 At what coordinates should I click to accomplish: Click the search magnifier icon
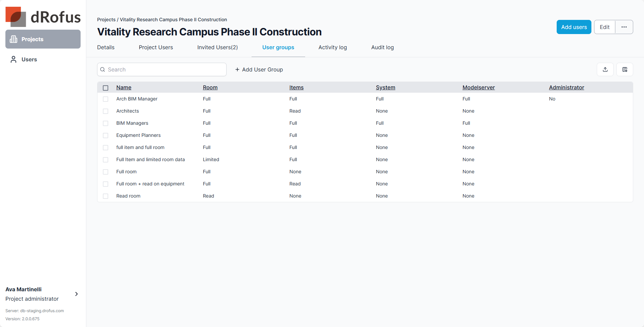[x=103, y=69]
